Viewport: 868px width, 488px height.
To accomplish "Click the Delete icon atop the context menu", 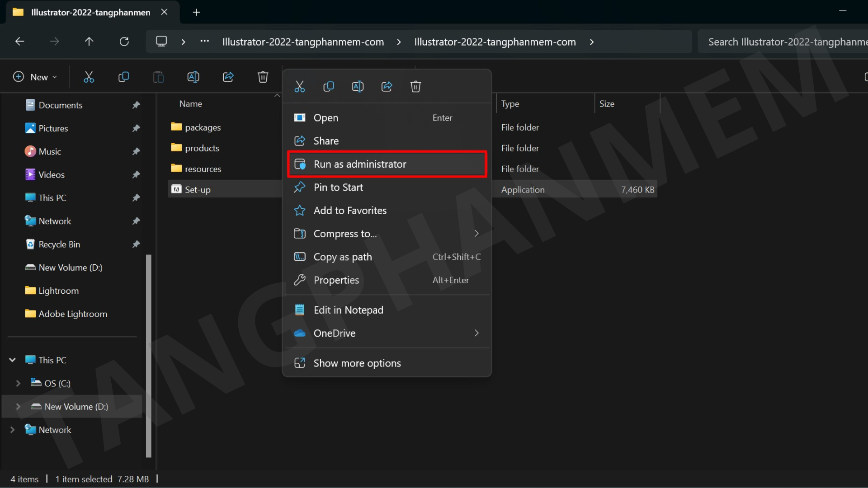I will pyautogui.click(x=415, y=86).
